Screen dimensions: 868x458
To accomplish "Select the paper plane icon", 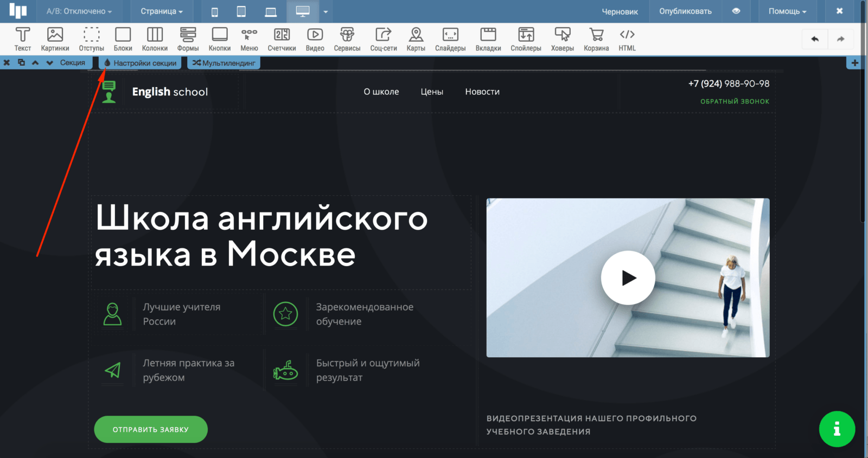I will pos(112,370).
